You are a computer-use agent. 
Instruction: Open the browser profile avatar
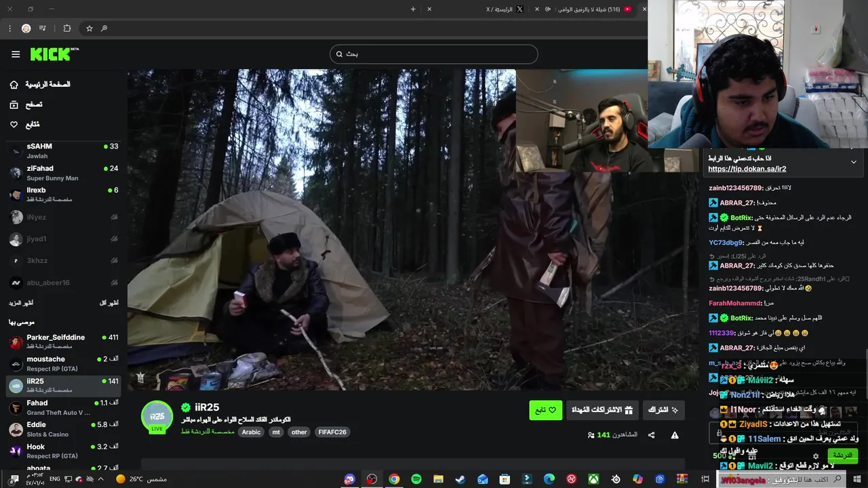26,28
